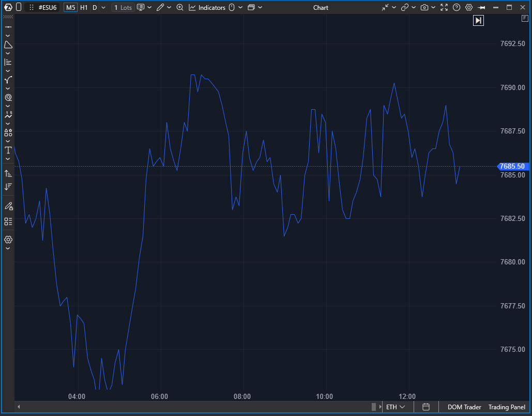Select the triangle shape drawing tool
Image resolution: width=532 pixels, height=416 pixels.
click(8, 44)
